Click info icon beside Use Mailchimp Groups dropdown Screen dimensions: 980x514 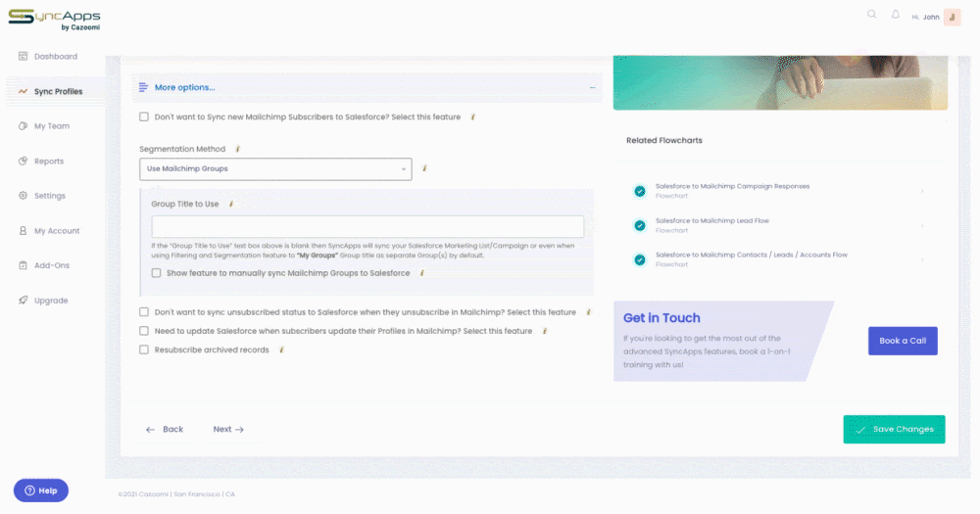pyautogui.click(x=424, y=168)
